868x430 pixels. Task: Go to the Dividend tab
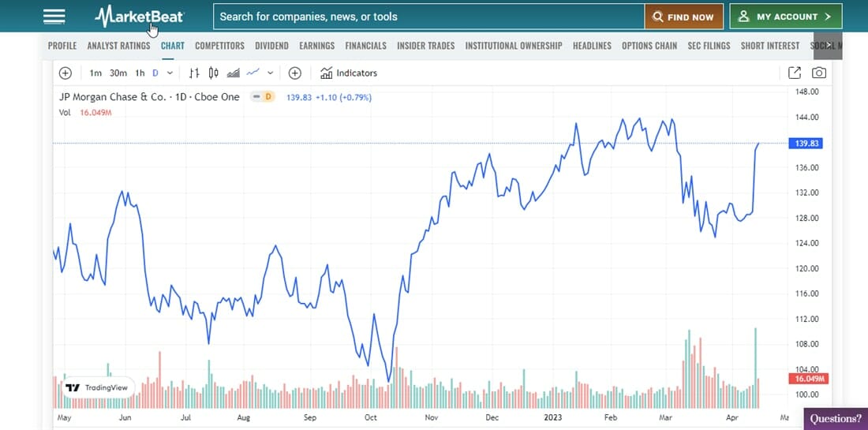(x=271, y=46)
